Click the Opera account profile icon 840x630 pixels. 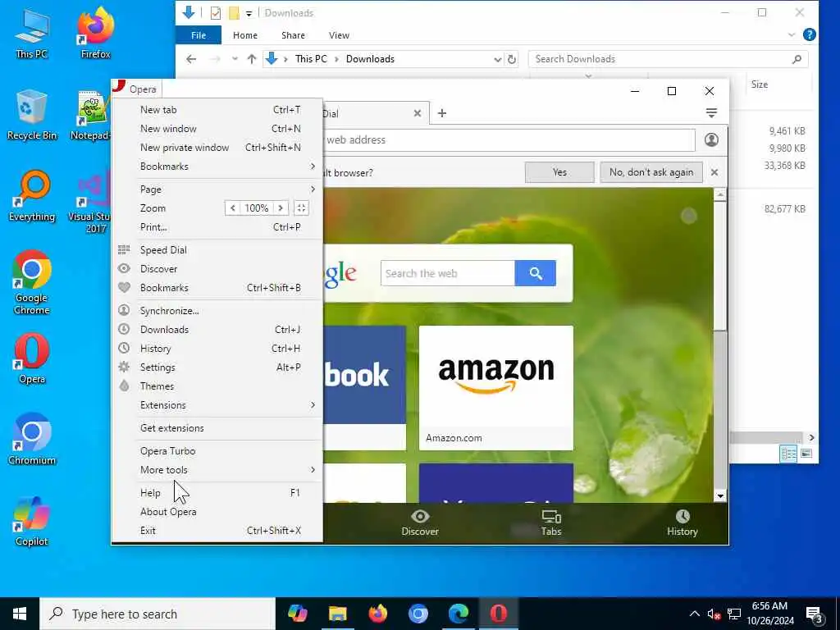(711, 139)
